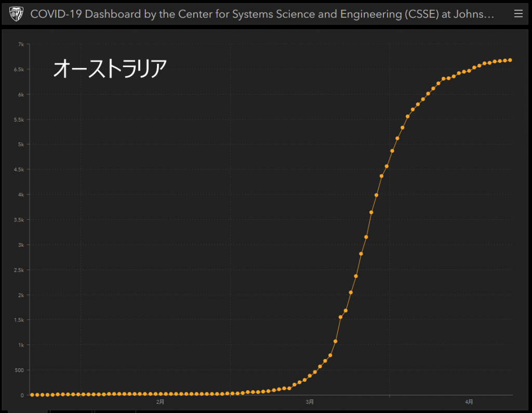
Task: Click the 3.5k y-axis label
Action: [x=19, y=220]
